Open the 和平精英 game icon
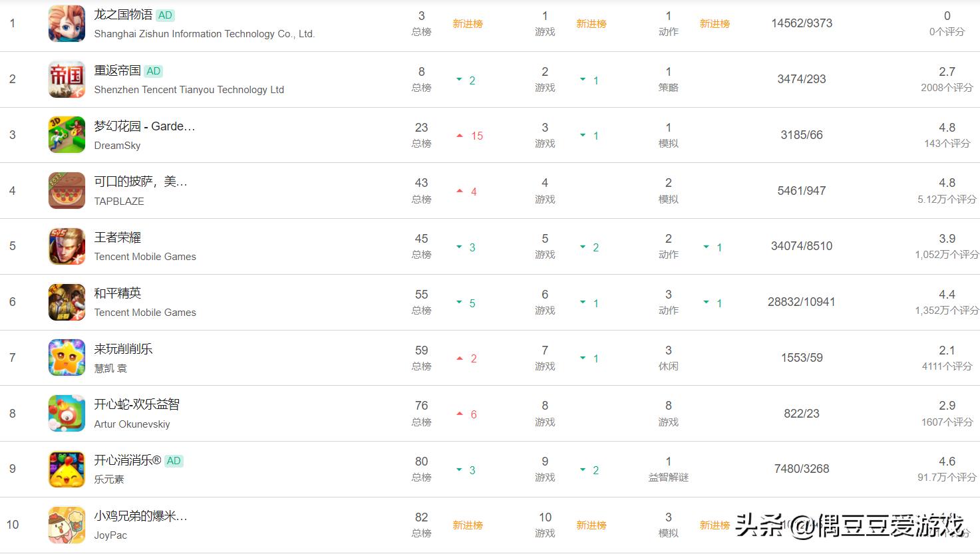The width and height of the screenshot is (980, 554). [67, 302]
